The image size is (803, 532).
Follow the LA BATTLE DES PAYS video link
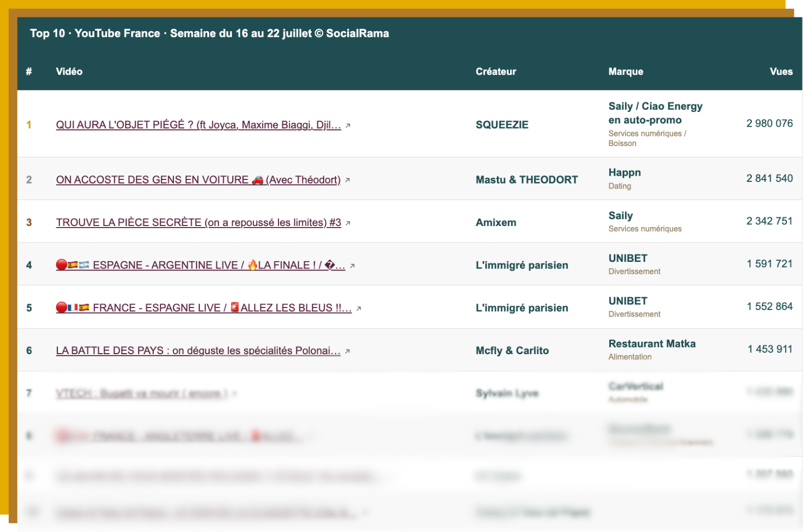198,351
